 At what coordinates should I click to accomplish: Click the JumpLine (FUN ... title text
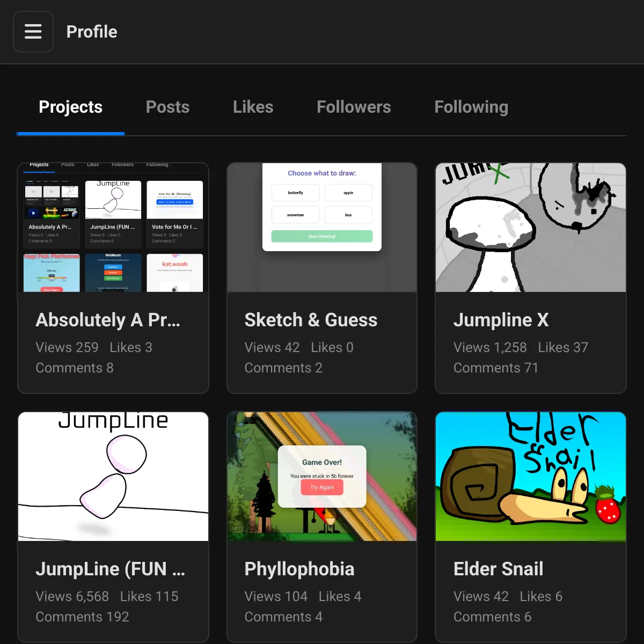tap(110, 569)
